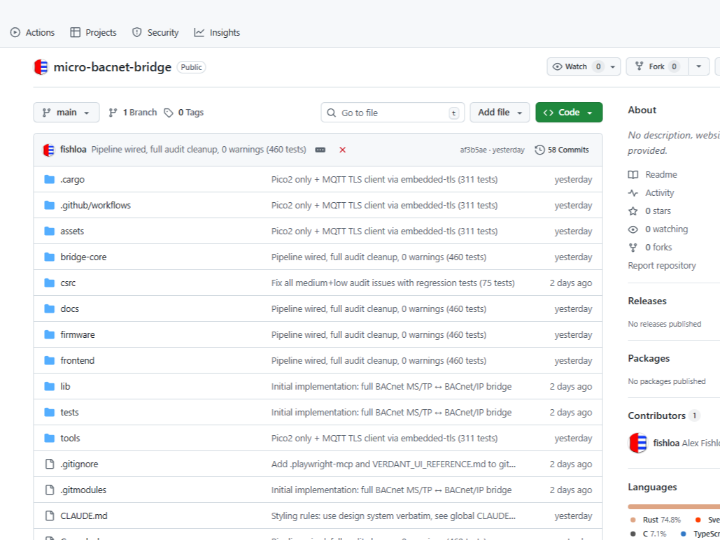Open the commit message ellipsis expander
The width and height of the screenshot is (720, 540).
pos(320,150)
